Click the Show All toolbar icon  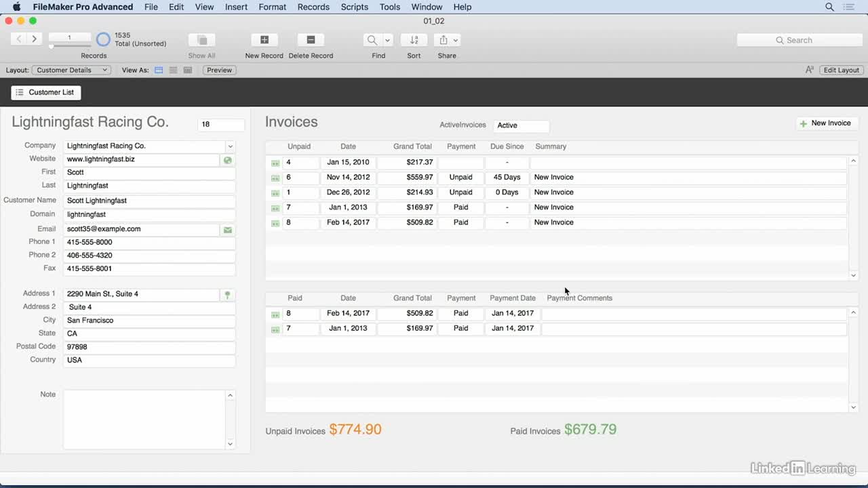click(x=201, y=40)
